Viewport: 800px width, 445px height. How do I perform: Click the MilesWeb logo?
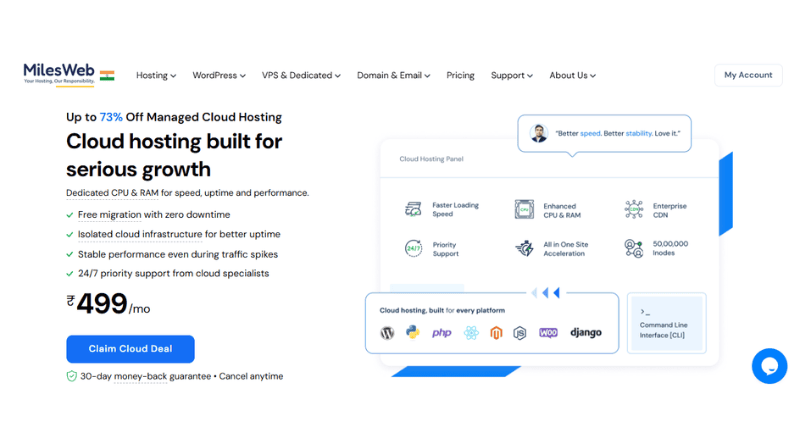click(59, 74)
